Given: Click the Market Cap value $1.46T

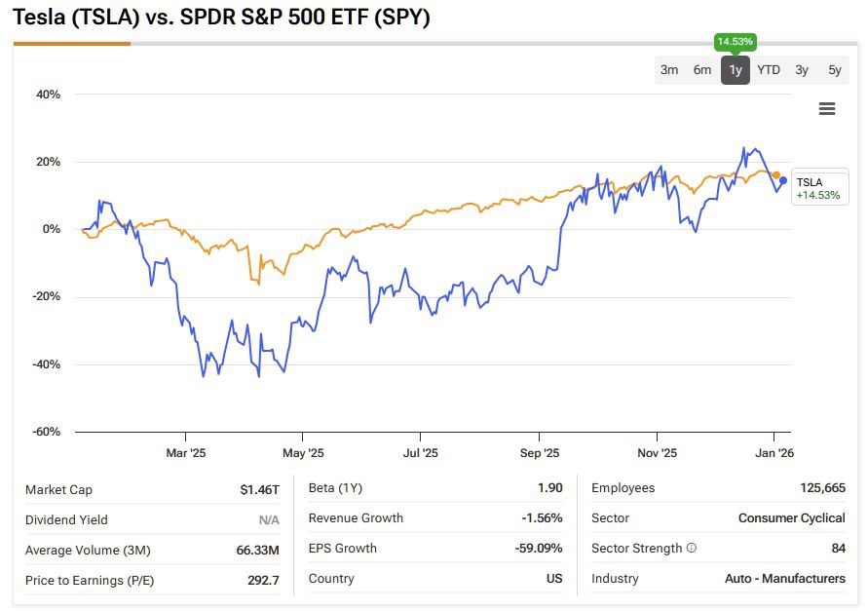Looking at the screenshot, I should [x=260, y=489].
